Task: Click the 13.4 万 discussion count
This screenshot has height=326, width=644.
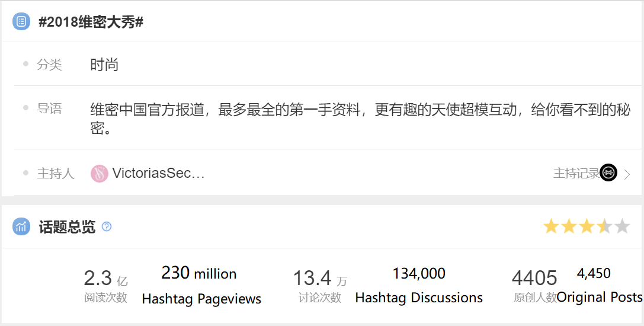Action: click(x=320, y=279)
